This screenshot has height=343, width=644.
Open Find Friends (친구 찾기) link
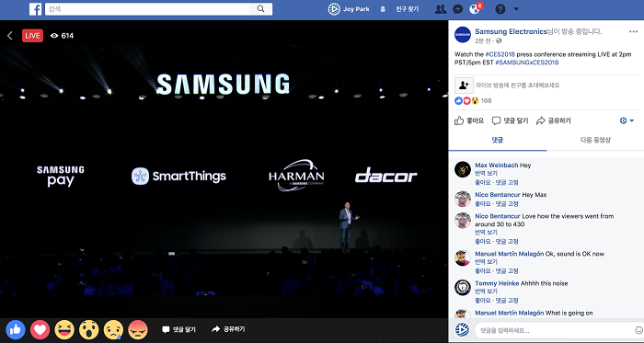407,9
